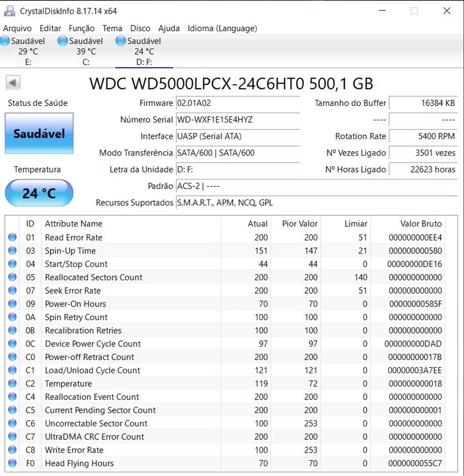Viewport: 464px width, 476px height.
Task: Maximize the CrystalDiskInfo window
Action: [x=414, y=11]
